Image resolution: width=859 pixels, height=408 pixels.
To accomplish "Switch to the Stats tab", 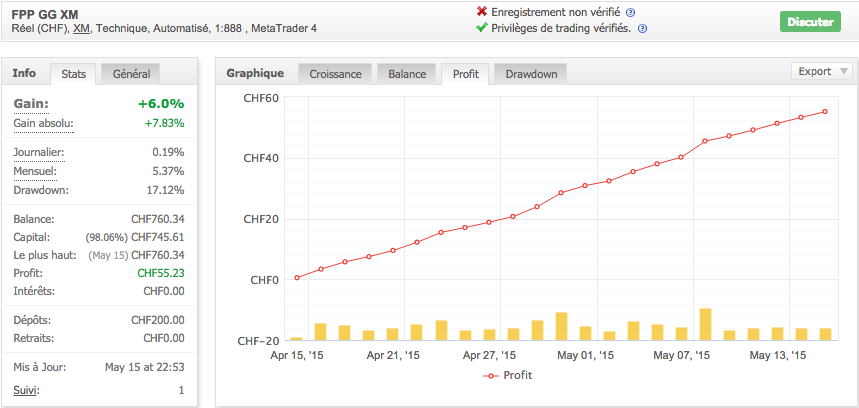I will pos(73,74).
